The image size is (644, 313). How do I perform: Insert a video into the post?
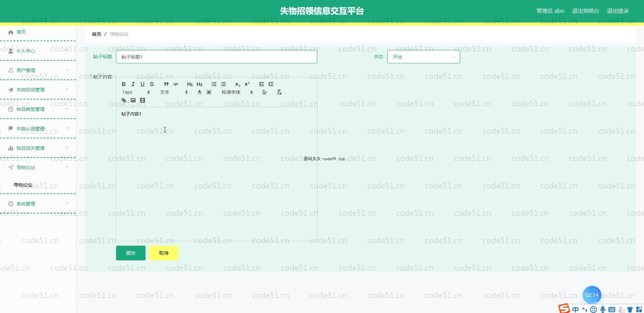pyautogui.click(x=143, y=100)
